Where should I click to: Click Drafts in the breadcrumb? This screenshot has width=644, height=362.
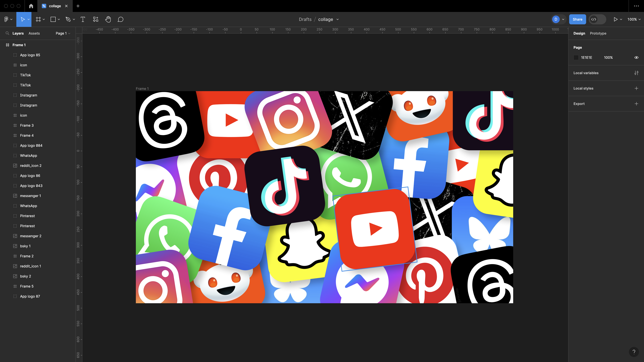pyautogui.click(x=305, y=19)
